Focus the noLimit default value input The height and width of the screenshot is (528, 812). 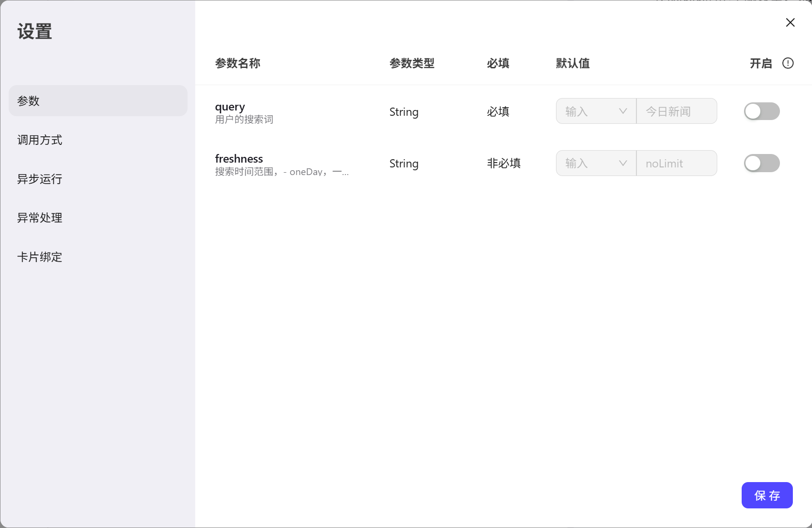pyautogui.click(x=676, y=163)
